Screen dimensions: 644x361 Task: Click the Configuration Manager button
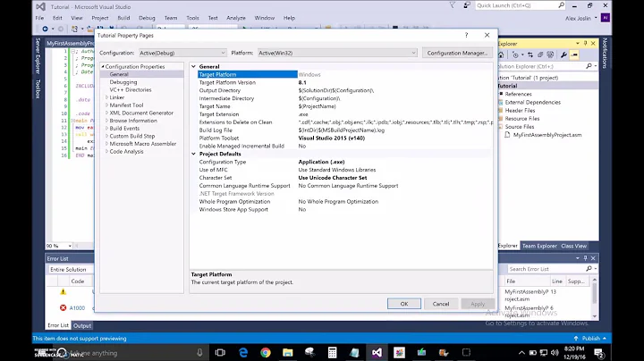click(x=457, y=53)
